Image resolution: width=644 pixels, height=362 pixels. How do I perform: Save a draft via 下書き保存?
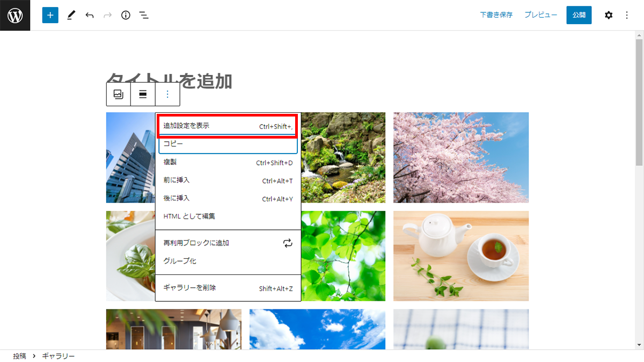click(x=496, y=15)
